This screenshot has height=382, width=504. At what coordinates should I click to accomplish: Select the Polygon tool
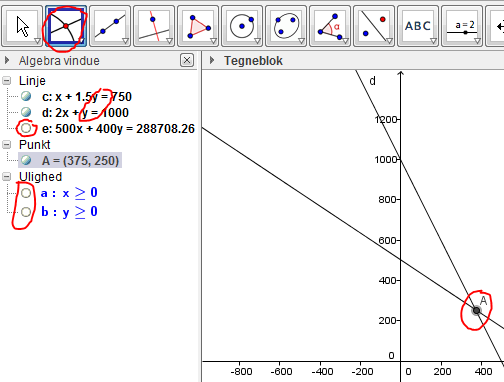click(x=198, y=26)
